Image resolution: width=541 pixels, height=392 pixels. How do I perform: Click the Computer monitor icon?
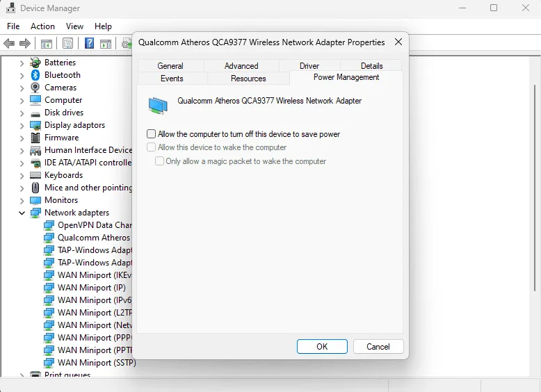click(x=35, y=100)
